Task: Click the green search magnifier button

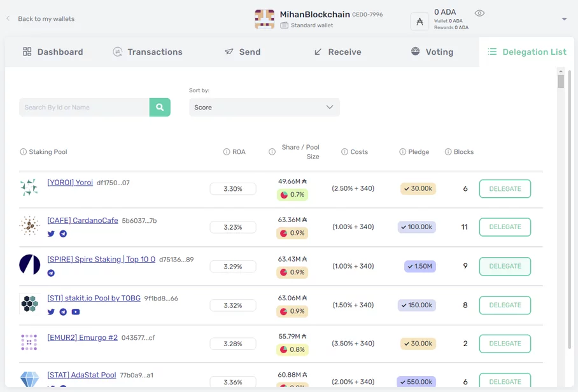Action: [160, 108]
